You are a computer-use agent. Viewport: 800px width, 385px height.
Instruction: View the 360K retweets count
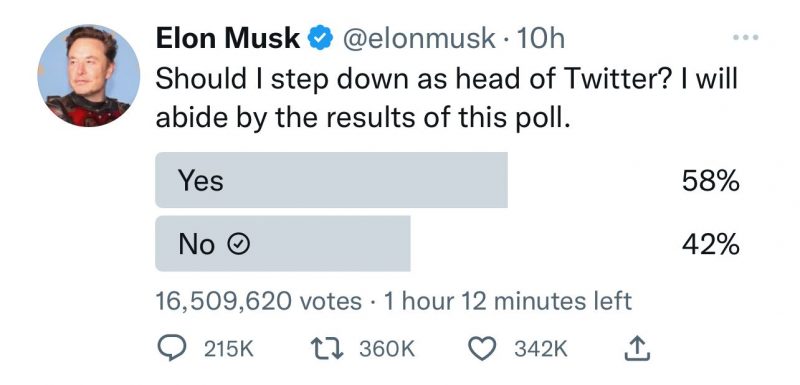[x=387, y=350]
